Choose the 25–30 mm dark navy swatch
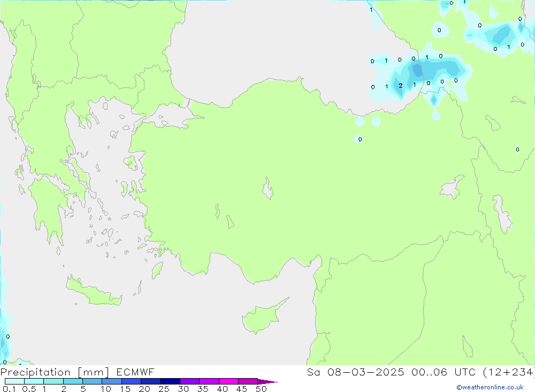The image size is (535, 392). click(x=170, y=381)
